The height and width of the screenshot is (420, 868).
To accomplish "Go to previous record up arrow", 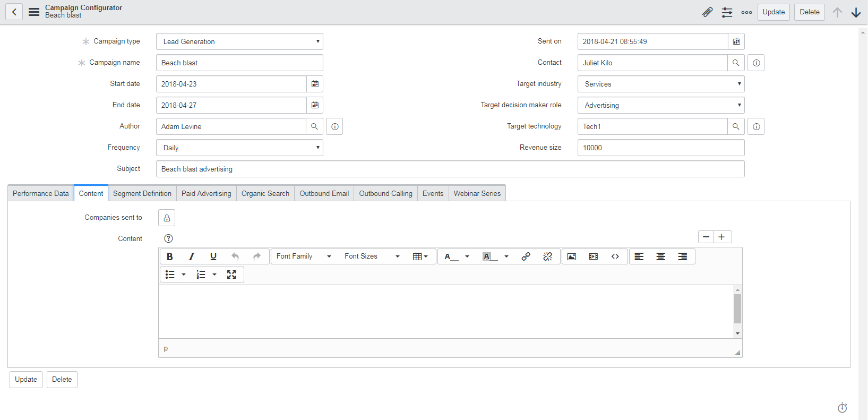I will pos(837,12).
